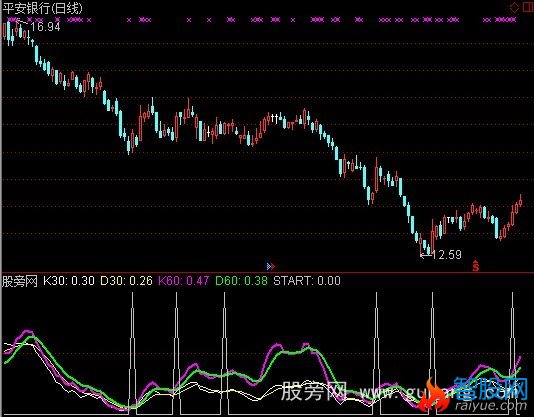Image resolution: width=534 pixels, height=417 pixels.
Task: Select the K30: 0.30 indicator value
Action: tap(69, 281)
